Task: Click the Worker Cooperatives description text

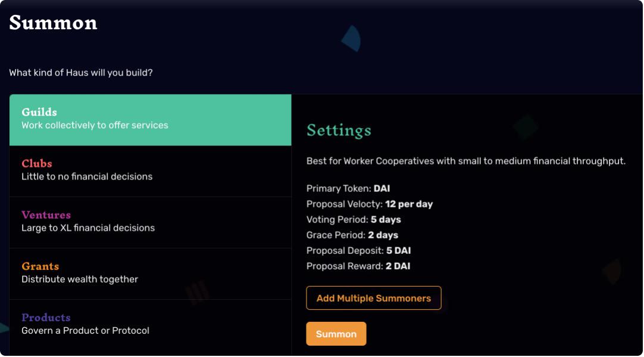Action: 466,162
